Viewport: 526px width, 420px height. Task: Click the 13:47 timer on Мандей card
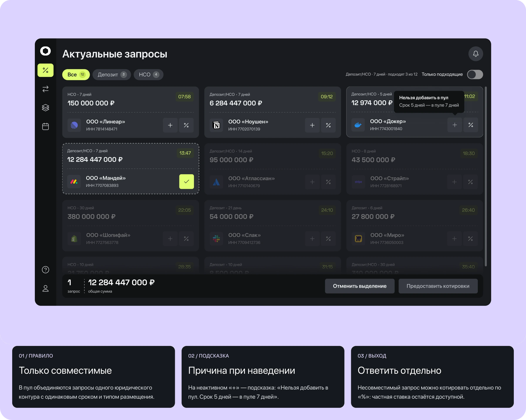coord(185,153)
